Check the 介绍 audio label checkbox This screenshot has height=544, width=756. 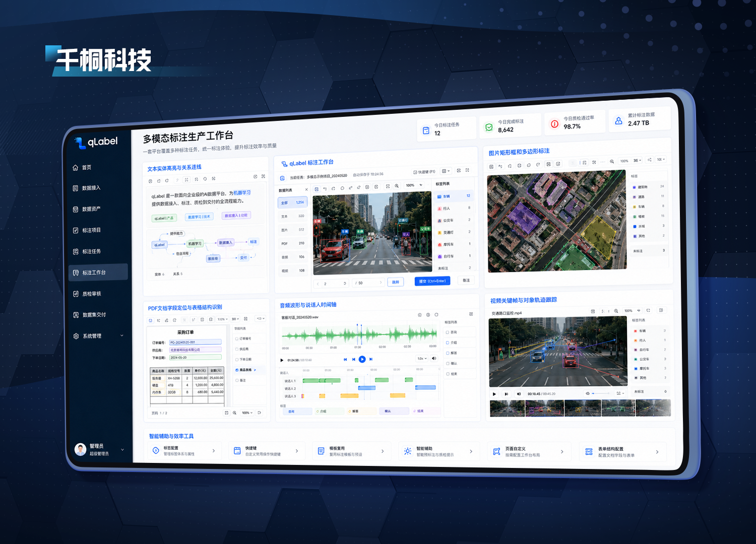448,343
